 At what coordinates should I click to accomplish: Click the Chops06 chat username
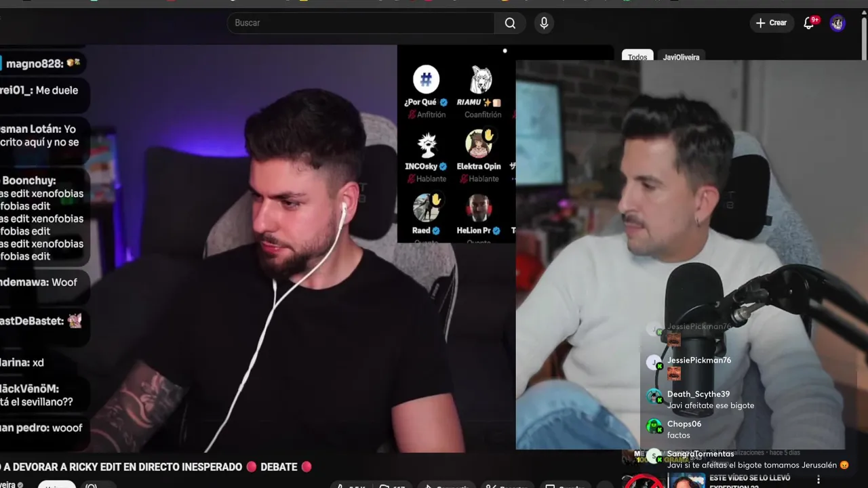684,424
